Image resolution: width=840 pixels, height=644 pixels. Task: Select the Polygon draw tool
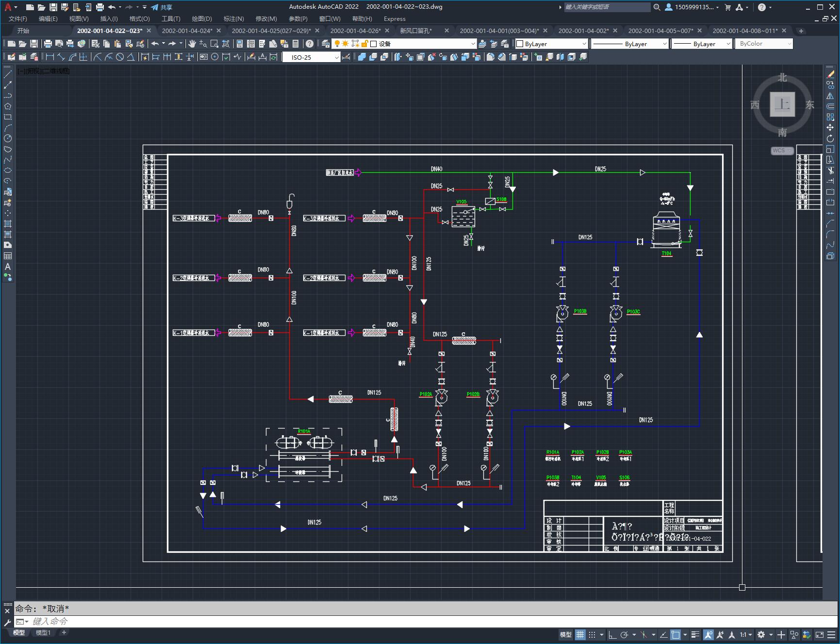tap(8, 106)
